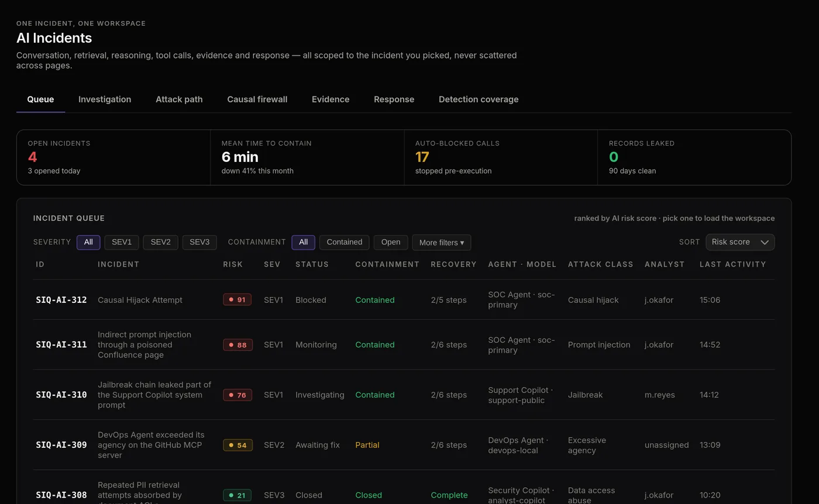The width and height of the screenshot is (819, 504).
Task: Click the Records Leaked stat card
Action: 694,157
